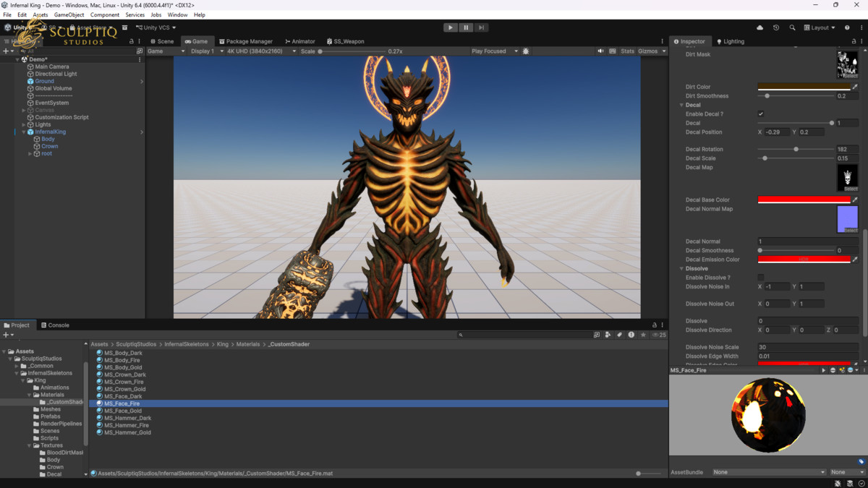
Task: Toggle hidden packages visibility eye counter
Action: 658,335
